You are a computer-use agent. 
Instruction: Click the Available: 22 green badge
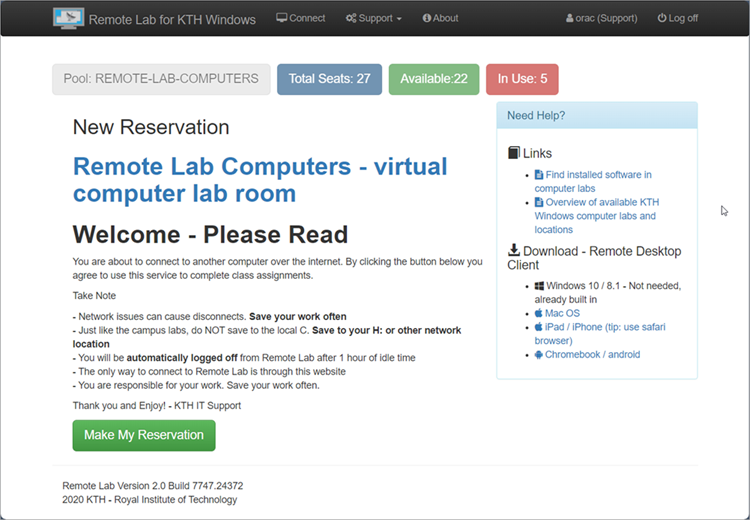pyautogui.click(x=433, y=79)
